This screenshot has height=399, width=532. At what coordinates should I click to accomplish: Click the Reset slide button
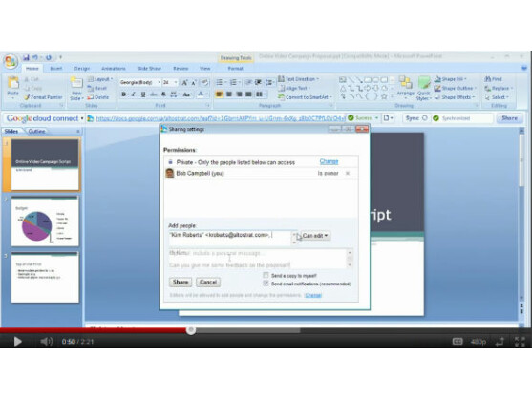pyautogui.click(x=97, y=88)
